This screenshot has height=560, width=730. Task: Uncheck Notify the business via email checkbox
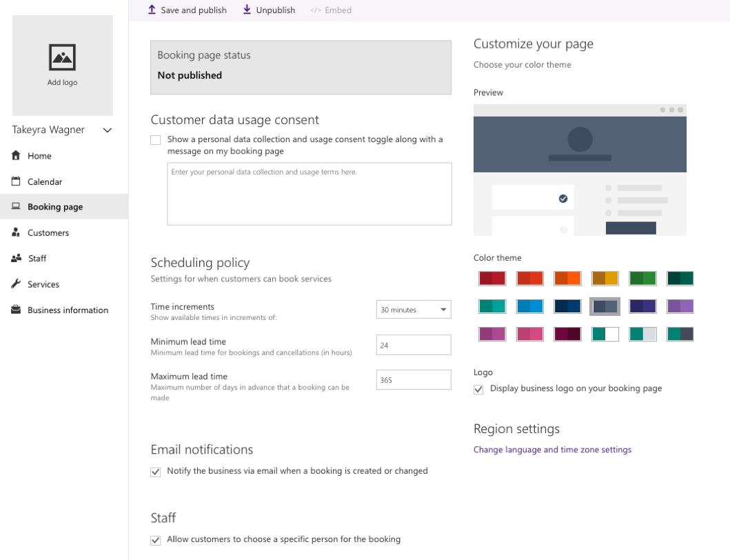click(x=156, y=472)
